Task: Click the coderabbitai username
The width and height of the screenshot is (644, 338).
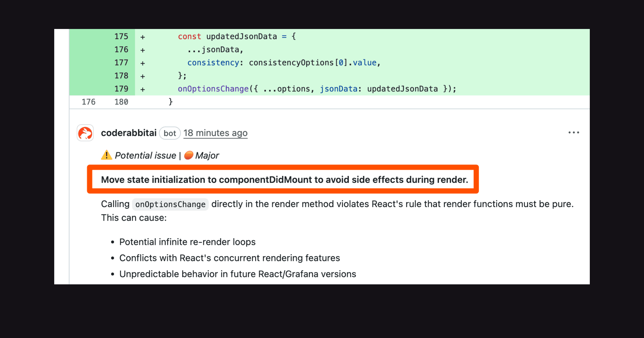Action: coord(129,133)
